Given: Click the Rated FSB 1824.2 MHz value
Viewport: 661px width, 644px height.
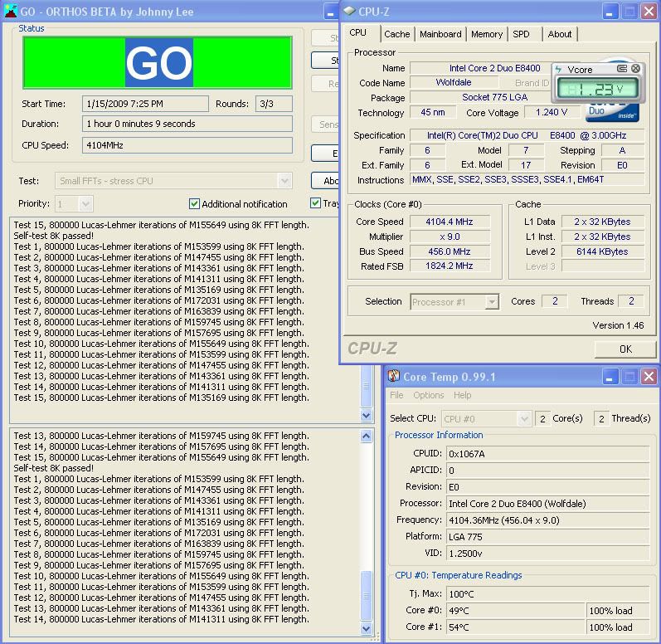Looking at the screenshot, I should tap(450, 266).
